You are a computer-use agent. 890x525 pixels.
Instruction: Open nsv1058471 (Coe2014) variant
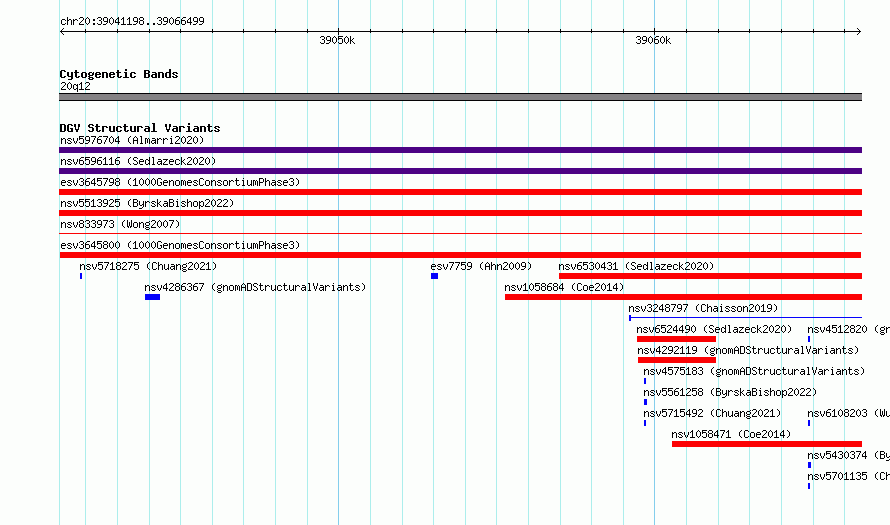[731, 434]
